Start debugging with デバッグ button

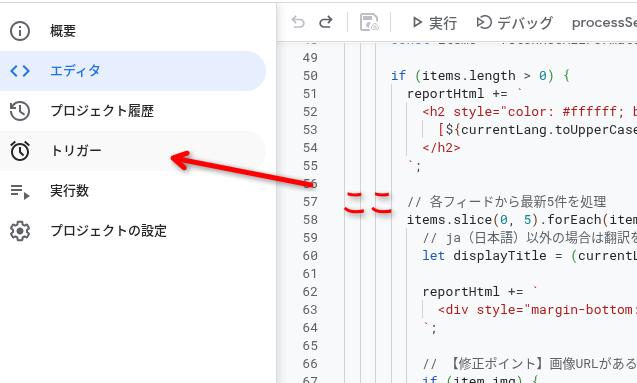pos(514,23)
